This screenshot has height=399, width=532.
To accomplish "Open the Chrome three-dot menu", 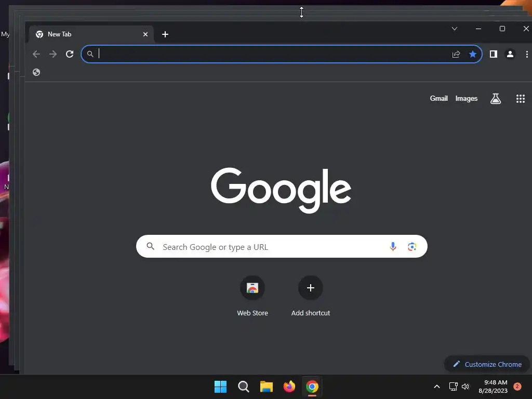I will point(527,54).
